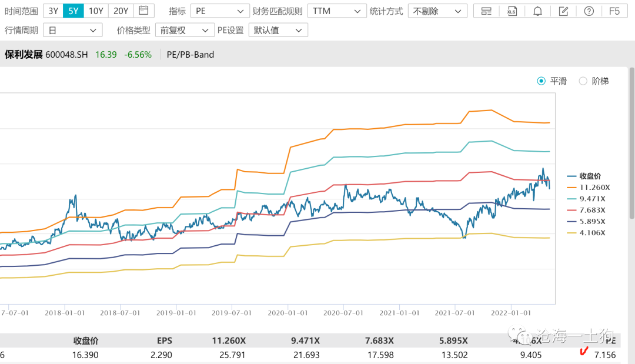Select the 平滑 radio button
Viewport: 635px width, 364px height.
pos(541,81)
